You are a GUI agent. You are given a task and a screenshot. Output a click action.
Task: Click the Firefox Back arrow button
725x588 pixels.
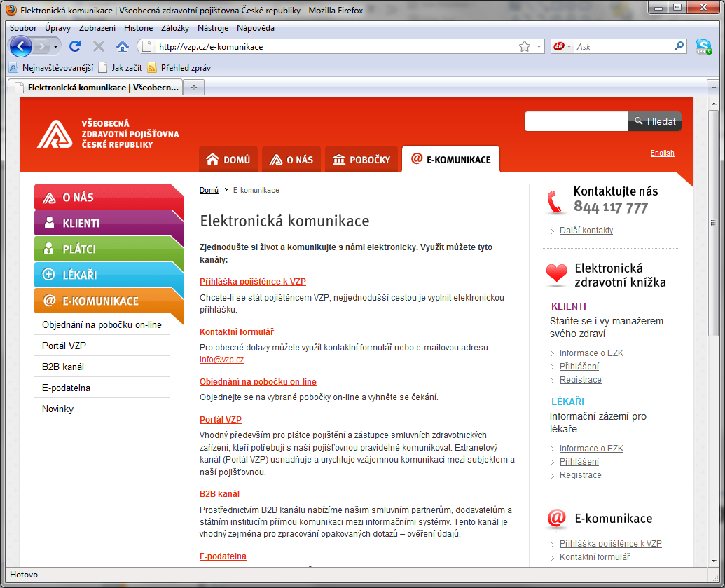[x=21, y=46]
